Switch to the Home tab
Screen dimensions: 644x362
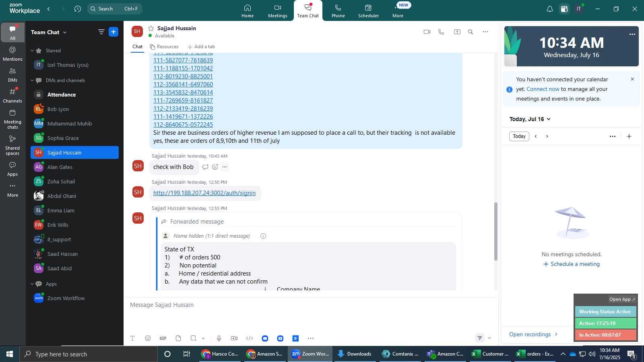point(248,11)
